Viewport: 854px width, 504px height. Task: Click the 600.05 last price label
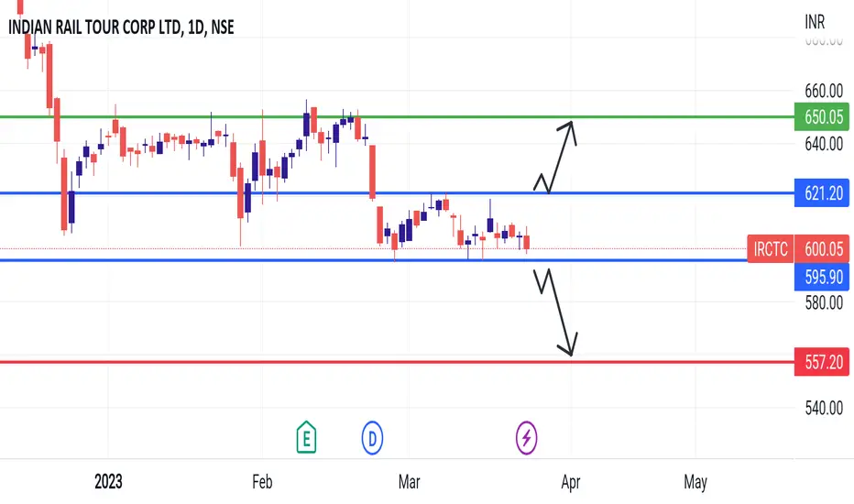coord(822,248)
